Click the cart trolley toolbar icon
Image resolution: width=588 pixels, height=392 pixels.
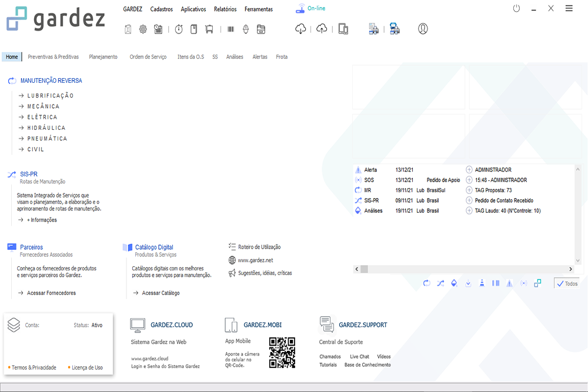[209, 29]
